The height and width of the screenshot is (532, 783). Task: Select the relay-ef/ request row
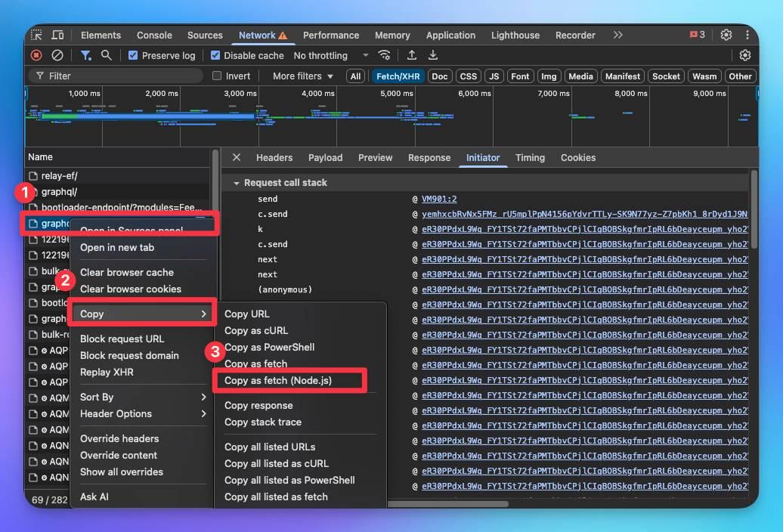click(119, 175)
